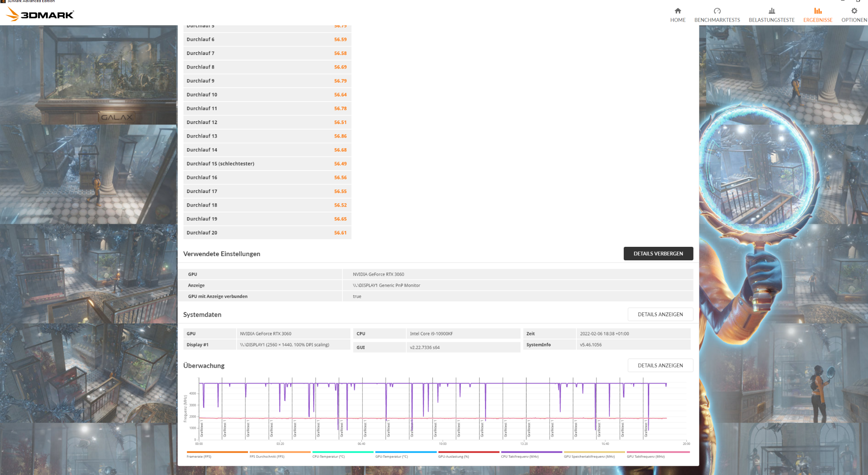Open Ergebnisse results chart icon

(x=818, y=11)
